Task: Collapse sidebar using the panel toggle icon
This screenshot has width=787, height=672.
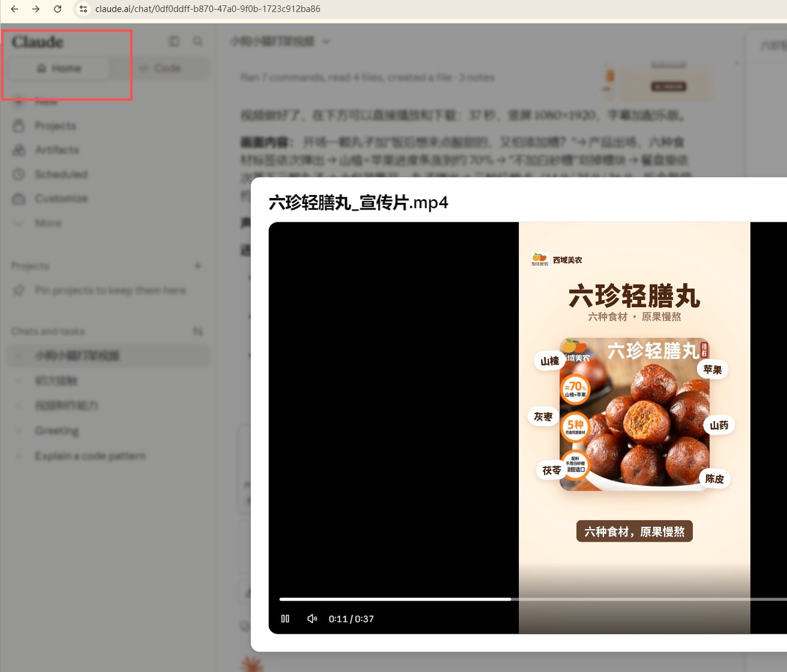Action: click(174, 41)
